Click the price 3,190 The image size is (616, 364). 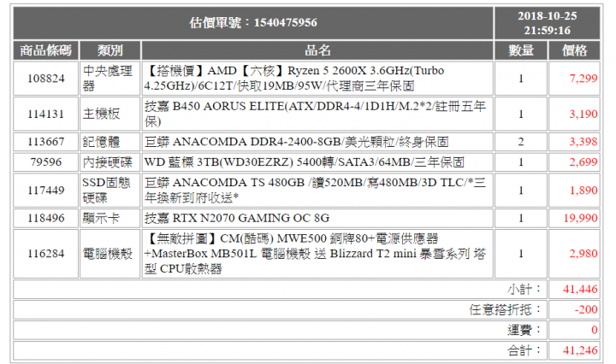click(583, 114)
